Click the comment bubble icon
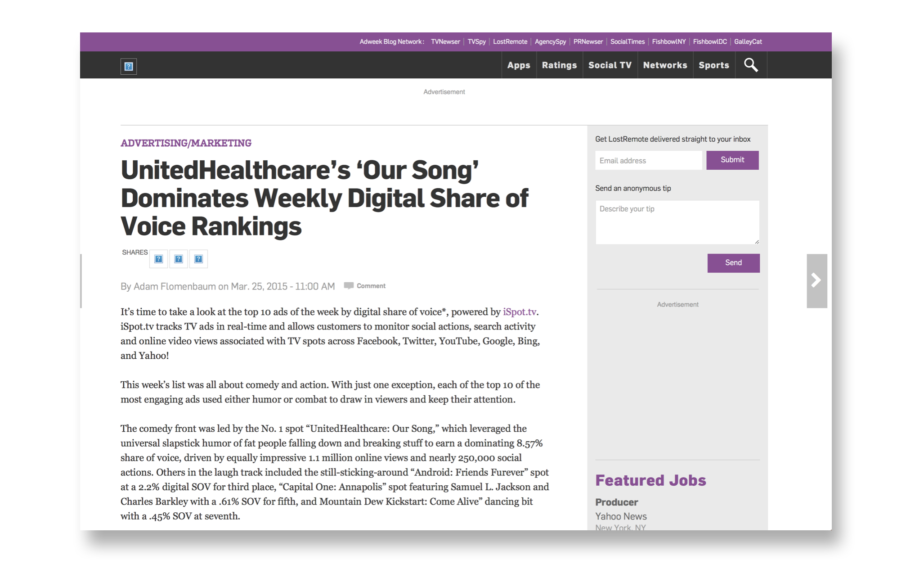The image size is (924, 569). click(x=348, y=286)
